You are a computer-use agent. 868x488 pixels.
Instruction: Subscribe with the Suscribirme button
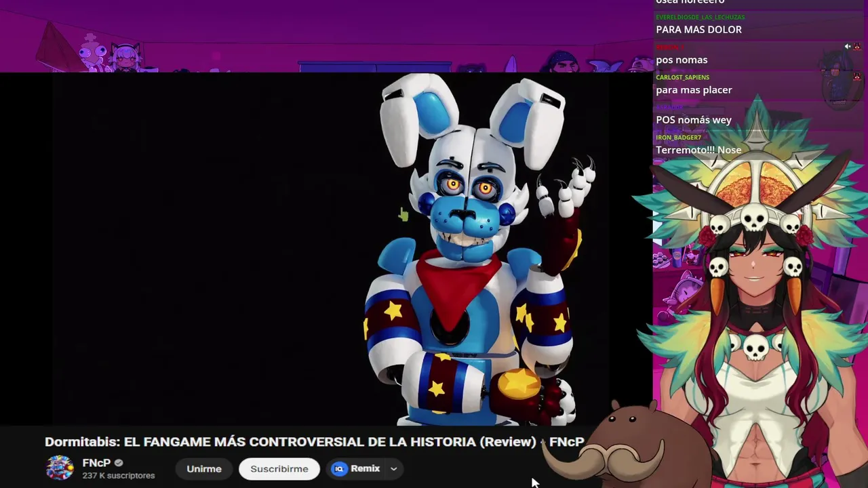[279, 468]
